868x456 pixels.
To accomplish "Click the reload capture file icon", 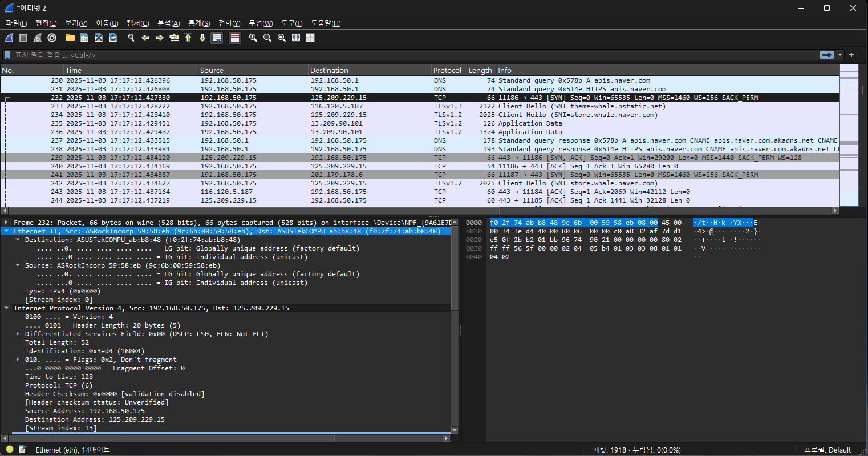I will [x=113, y=38].
